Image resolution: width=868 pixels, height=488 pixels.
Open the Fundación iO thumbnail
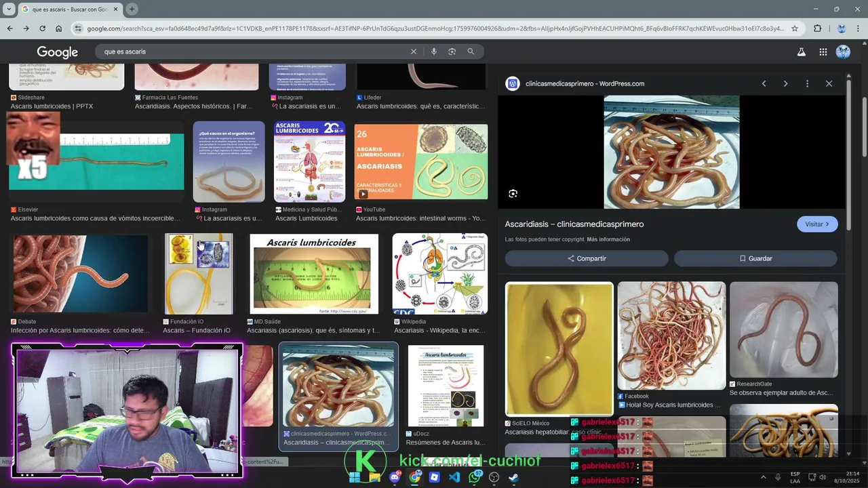coord(199,274)
